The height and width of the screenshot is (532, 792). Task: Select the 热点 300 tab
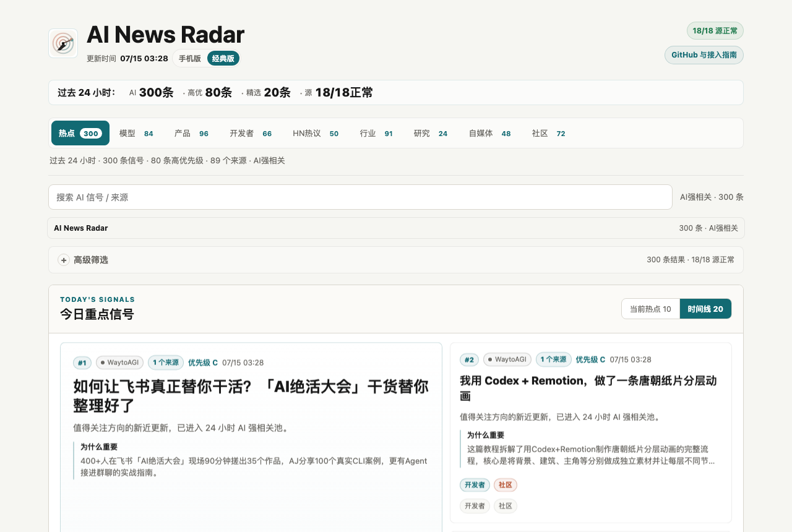80,133
